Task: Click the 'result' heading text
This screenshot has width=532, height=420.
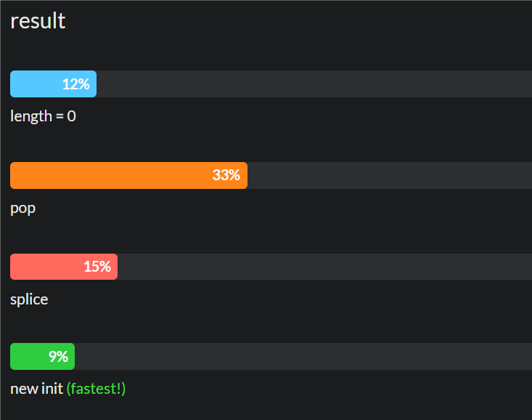Action: (38, 21)
